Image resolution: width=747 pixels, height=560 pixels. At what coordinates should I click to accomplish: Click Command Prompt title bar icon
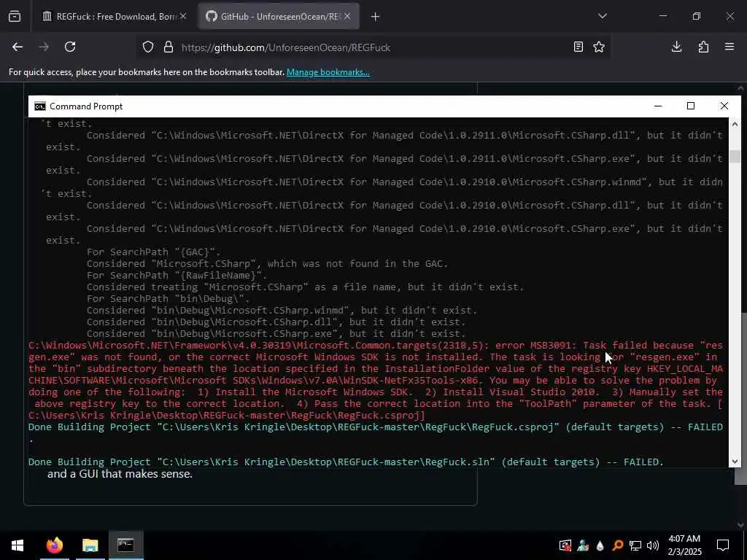pyautogui.click(x=39, y=106)
